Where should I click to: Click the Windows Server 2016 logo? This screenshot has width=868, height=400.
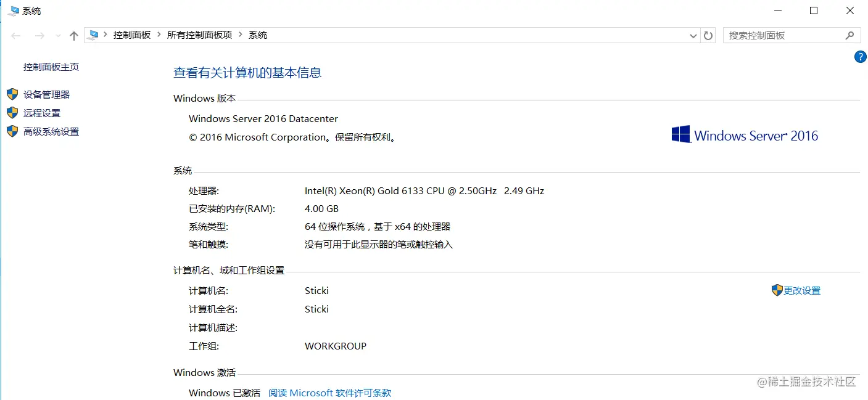744,134
